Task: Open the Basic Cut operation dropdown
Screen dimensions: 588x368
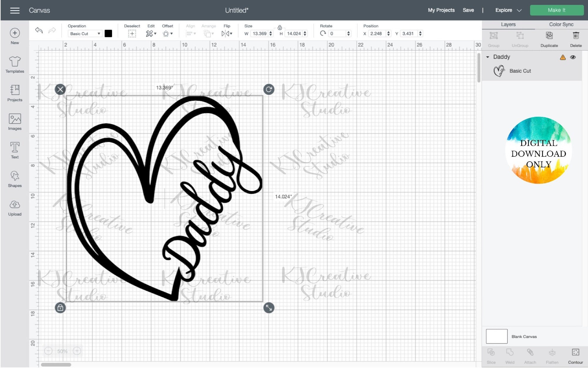Action: click(x=85, y=34)
